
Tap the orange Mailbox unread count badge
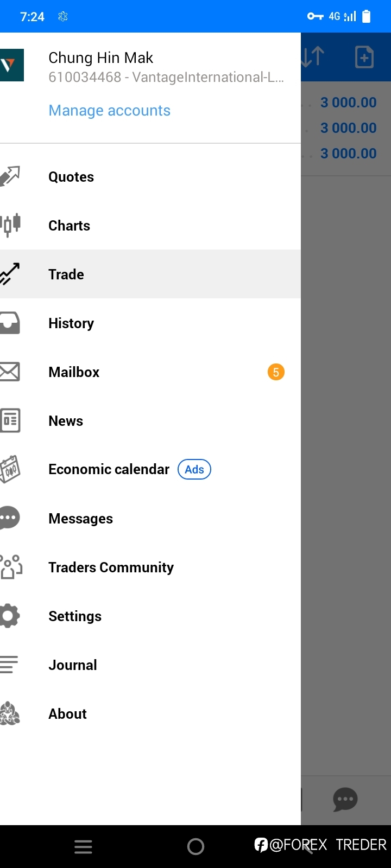click(x=276, y=372)
